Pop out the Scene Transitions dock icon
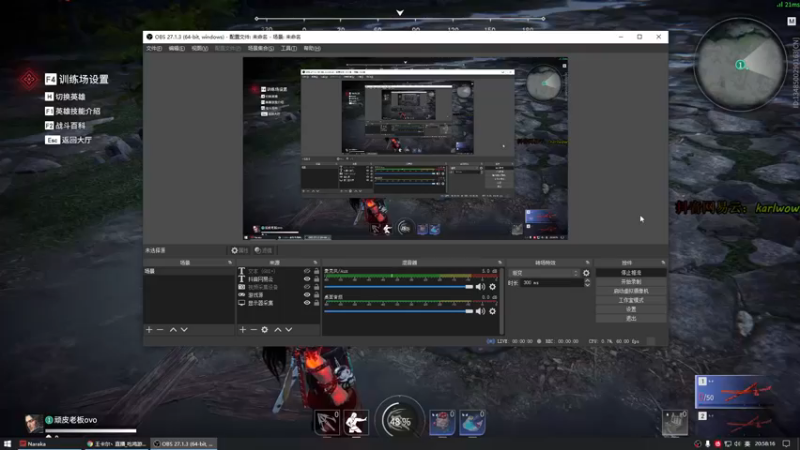Viewport: 800px width, 450px height. 588,263
